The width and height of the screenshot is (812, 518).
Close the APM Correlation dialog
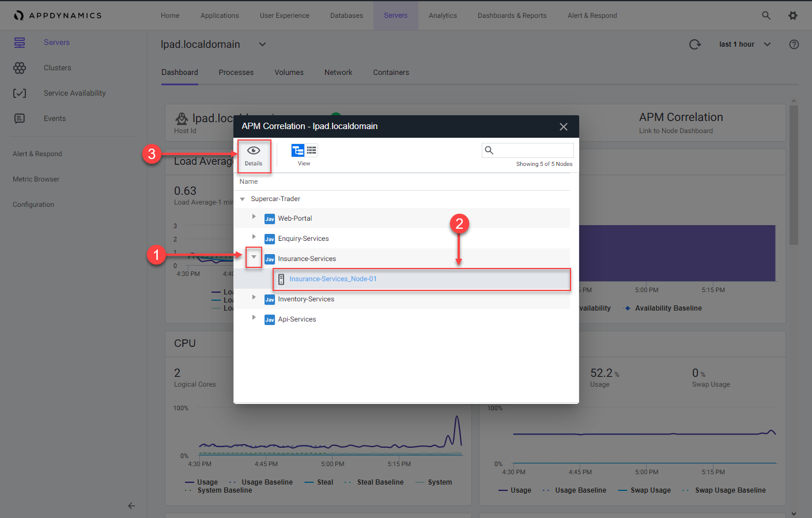(564, 127)
